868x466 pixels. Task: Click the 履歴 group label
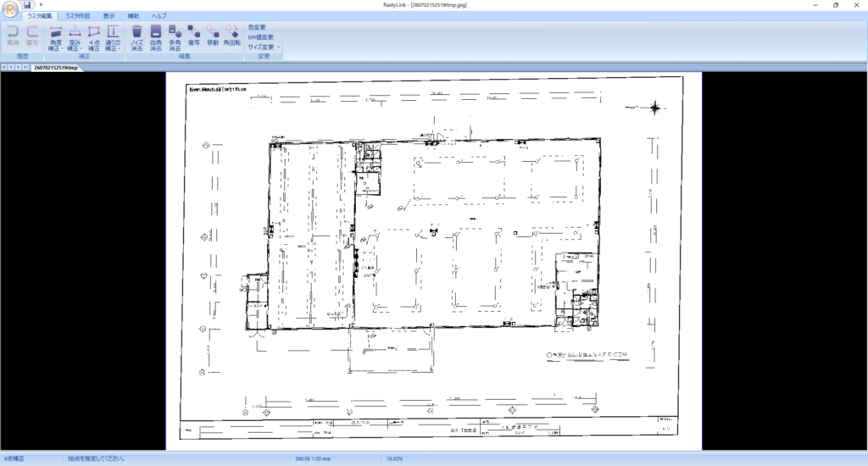click(x=22, y=57)
